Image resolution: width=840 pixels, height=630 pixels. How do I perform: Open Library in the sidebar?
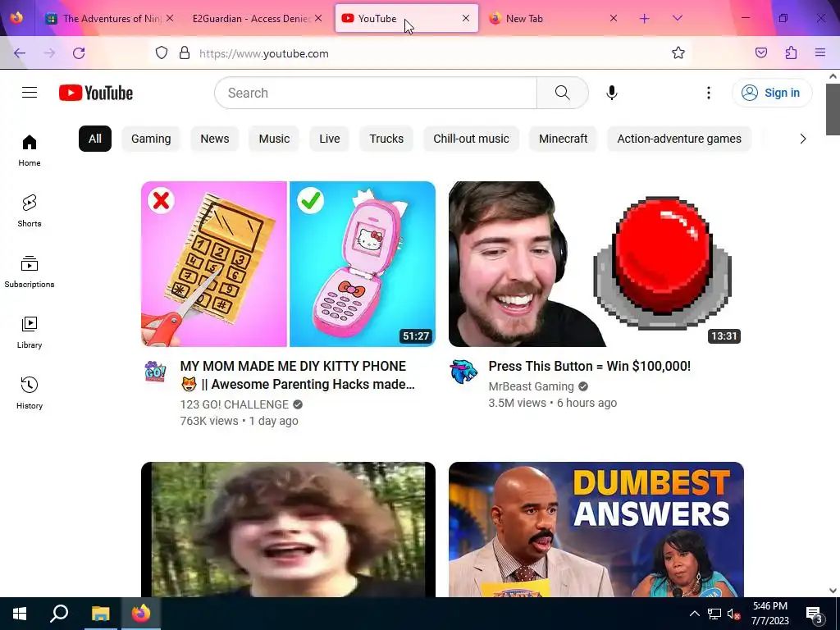30,333
